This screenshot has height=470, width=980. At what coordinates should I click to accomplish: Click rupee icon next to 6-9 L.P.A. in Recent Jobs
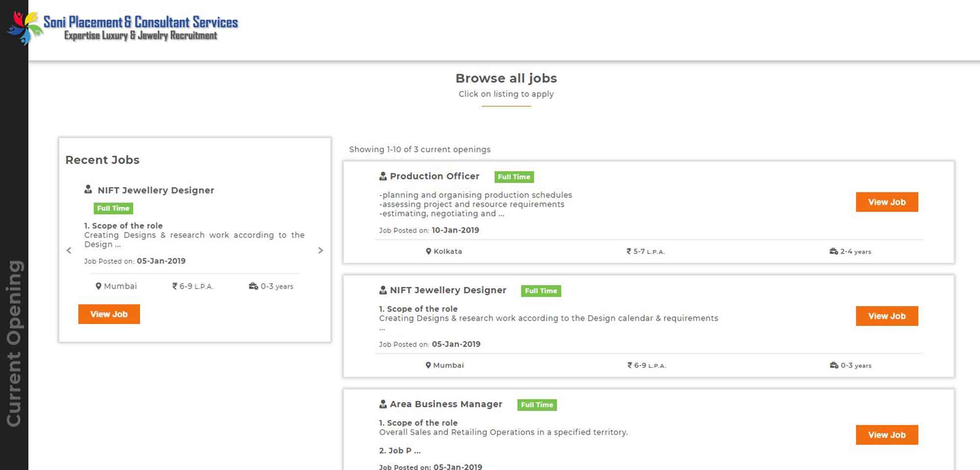coord(174,286)
